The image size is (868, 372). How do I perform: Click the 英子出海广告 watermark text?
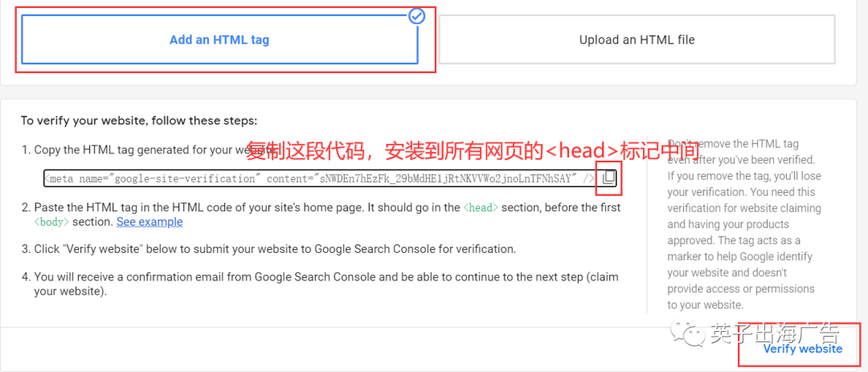[775, 333]
